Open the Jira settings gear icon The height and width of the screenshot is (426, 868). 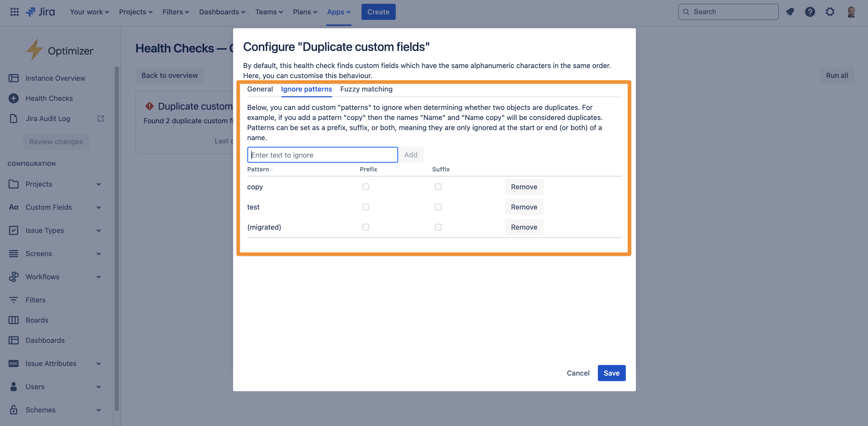(x=830, y=12)
